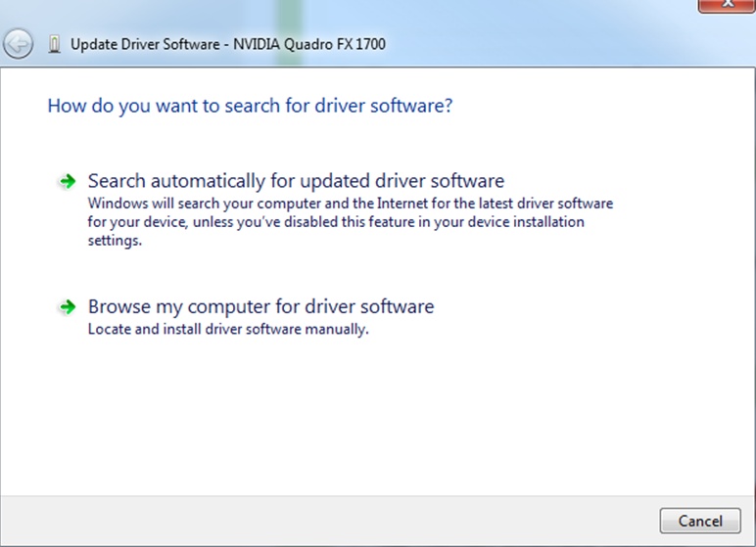Click the device icon beside the title
Viewport: 756px width, 547px height.
pos(55,44)
